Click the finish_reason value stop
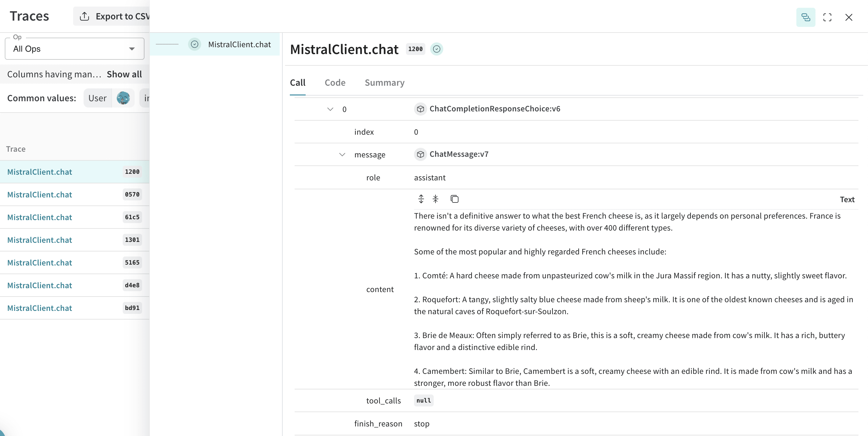This screenshot has height=436, width=868. 421,424
